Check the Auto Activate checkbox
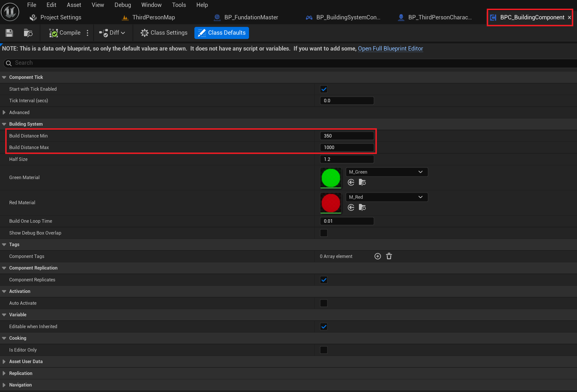577x392 pixels. click(x=324, y=303)
